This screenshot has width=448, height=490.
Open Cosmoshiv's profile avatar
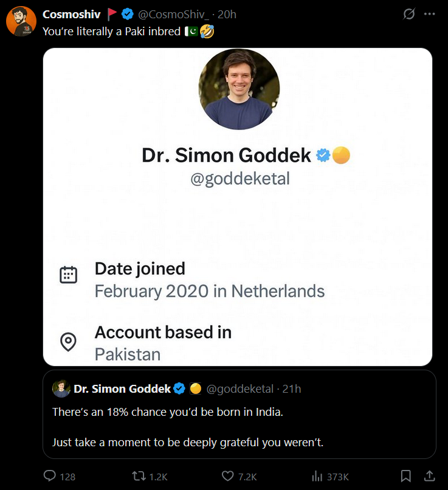21,21
